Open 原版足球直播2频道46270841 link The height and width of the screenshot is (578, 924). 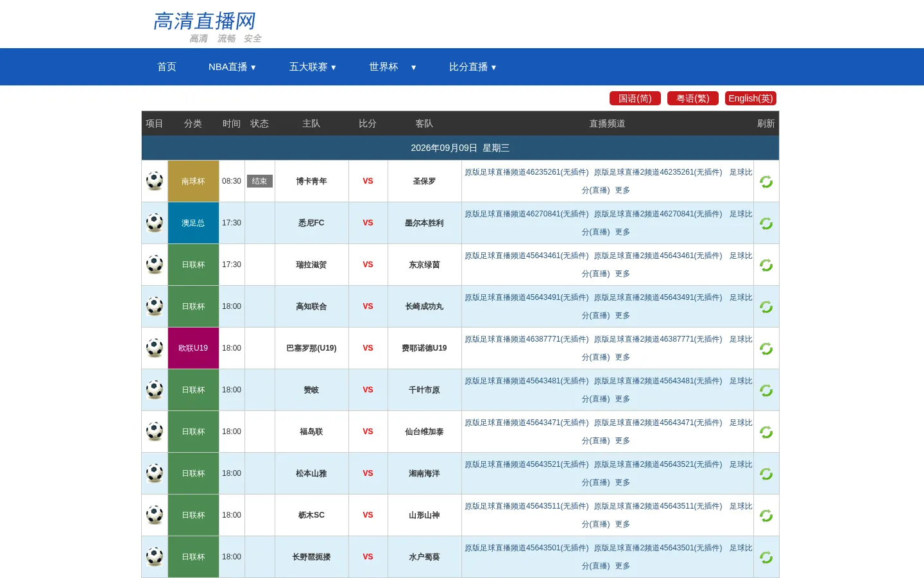(x=658, y=214)
